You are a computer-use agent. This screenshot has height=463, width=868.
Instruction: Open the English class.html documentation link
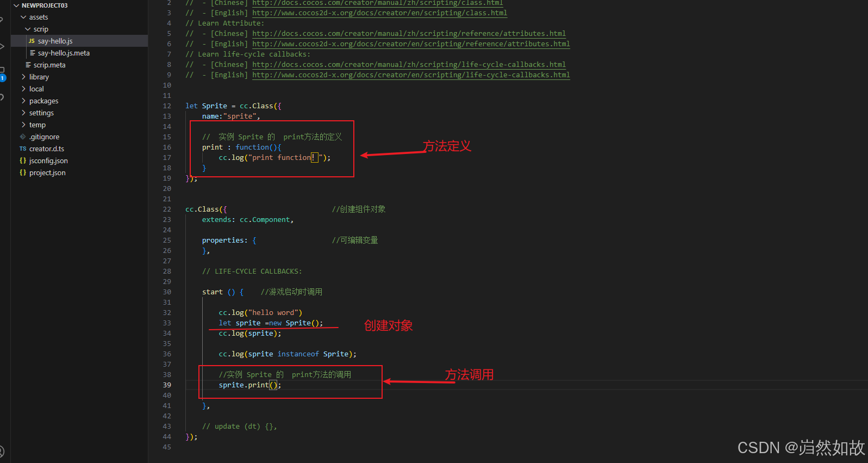pyautogui.click(x=379, y=13)
